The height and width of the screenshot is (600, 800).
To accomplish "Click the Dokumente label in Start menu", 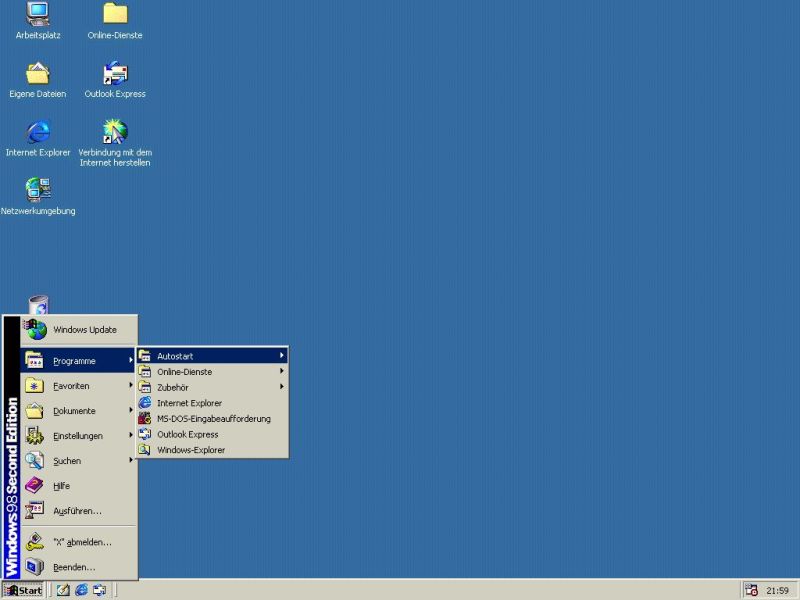I will [x=74, y=411].
